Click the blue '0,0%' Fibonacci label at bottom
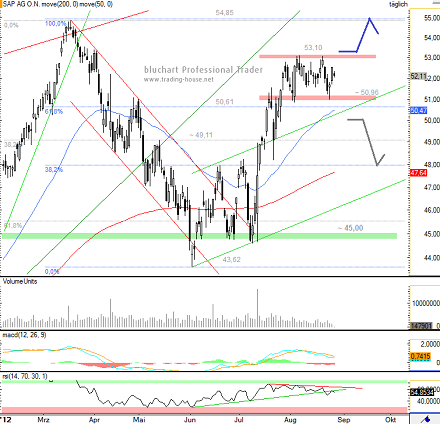Screen dimensions: 440x424 [52, 272]
